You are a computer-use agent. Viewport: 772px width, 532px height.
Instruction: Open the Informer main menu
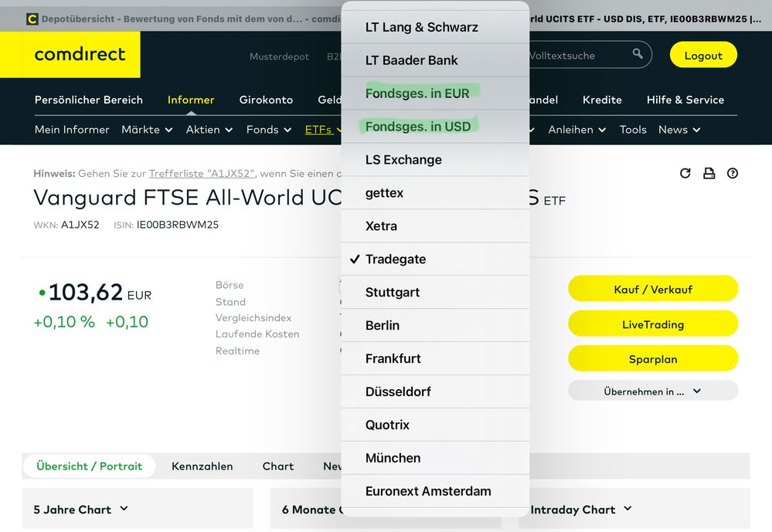coord(191,100)
